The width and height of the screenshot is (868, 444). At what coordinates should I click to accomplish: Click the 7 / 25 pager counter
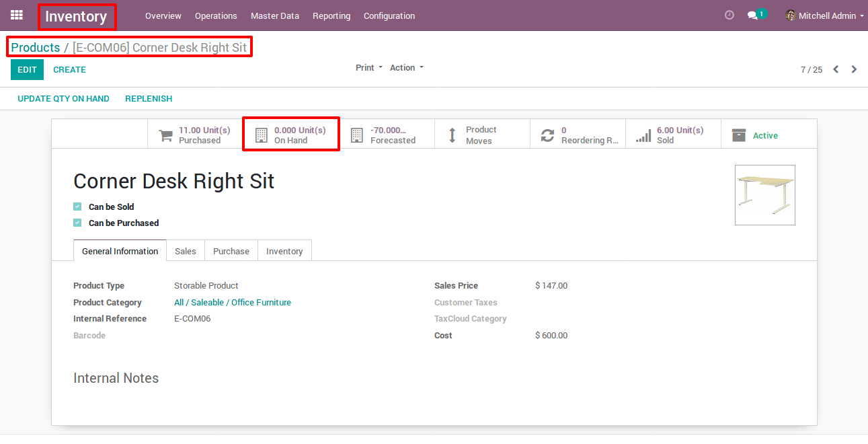(x=812, y=69)
